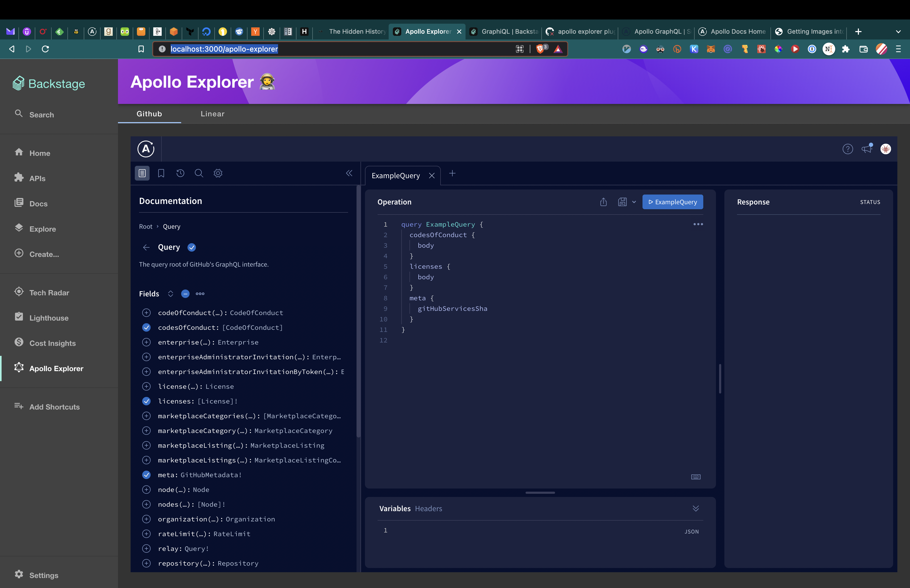Add the repository field
910x588 pixels.
pos(146,564)
